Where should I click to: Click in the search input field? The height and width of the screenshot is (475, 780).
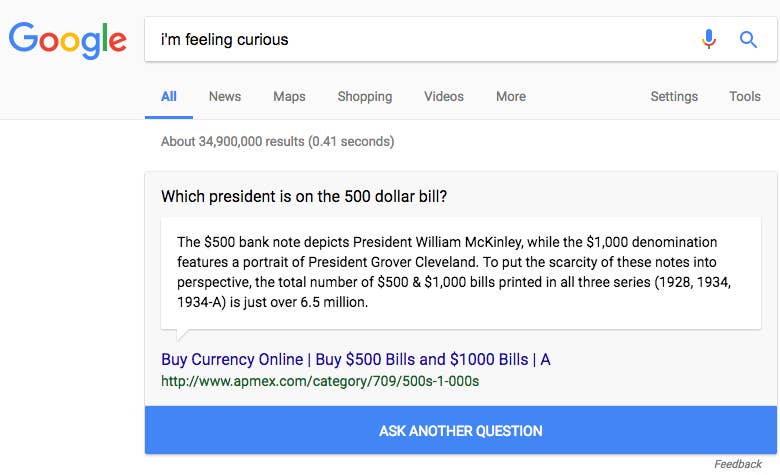coord(420,40)
